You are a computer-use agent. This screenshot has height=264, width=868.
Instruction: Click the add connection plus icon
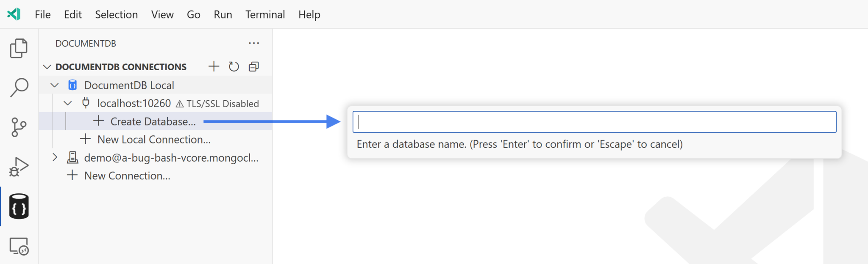point(214,66)
